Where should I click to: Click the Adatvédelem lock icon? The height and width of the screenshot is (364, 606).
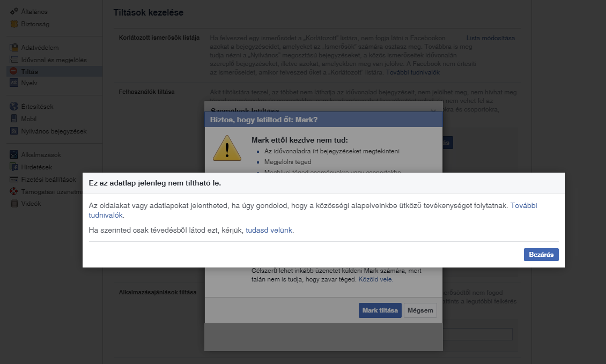click(x=14, y=48)
